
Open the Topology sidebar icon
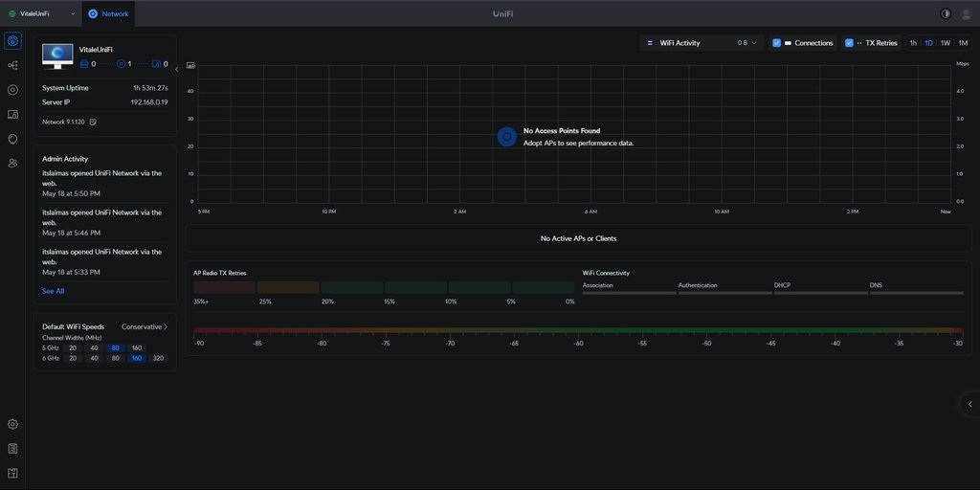point(12,66)
